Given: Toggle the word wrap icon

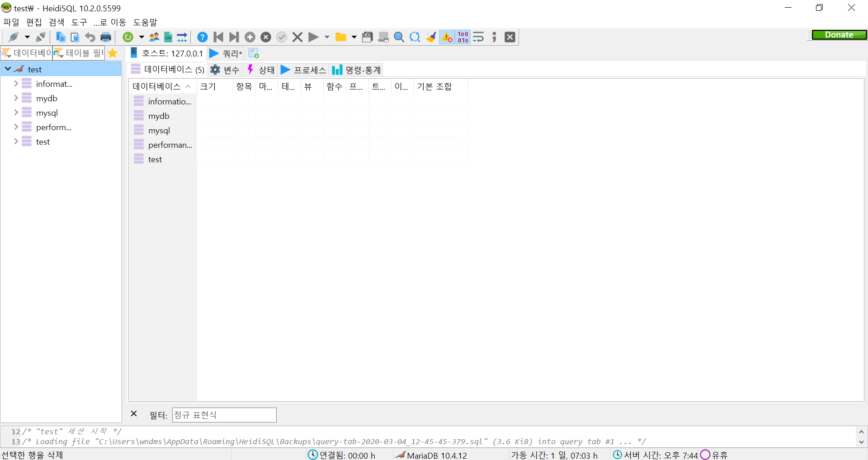Looking at the screenshot, I should (x=478, y=37).
